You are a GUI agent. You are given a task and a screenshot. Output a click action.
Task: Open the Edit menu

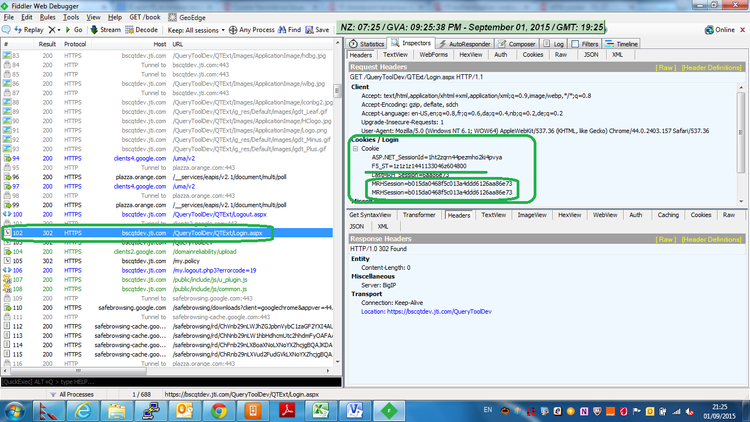27,17
